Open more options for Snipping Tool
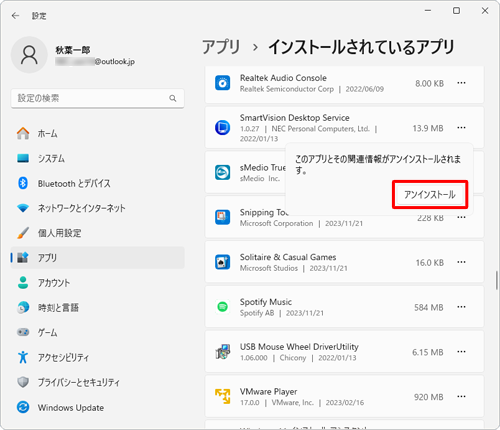This screenshot has height=430, width=500. [461, 217]
